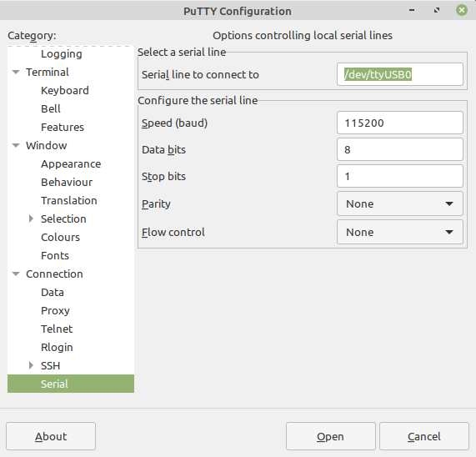Collapse the Window category arrow

coord(16,145)
